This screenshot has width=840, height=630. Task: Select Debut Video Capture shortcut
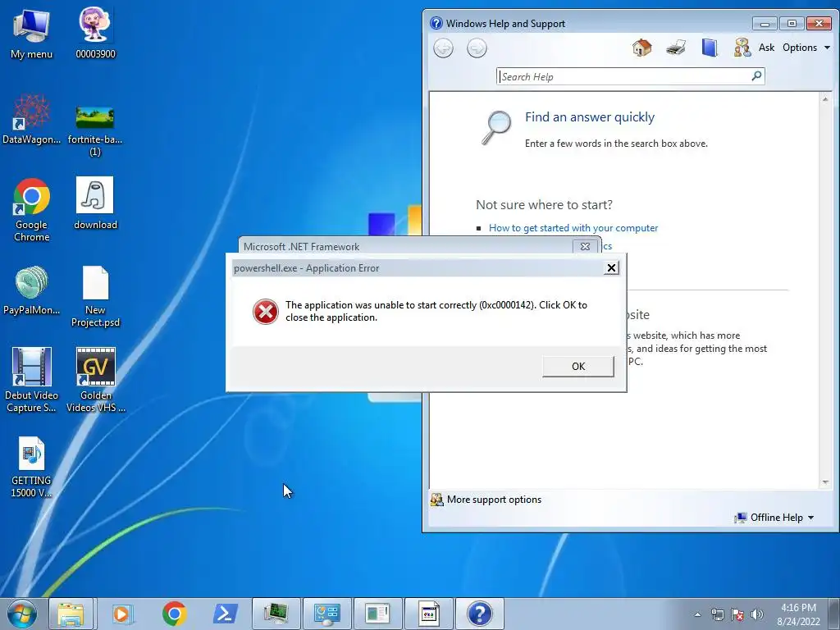(x=32, y=380)
